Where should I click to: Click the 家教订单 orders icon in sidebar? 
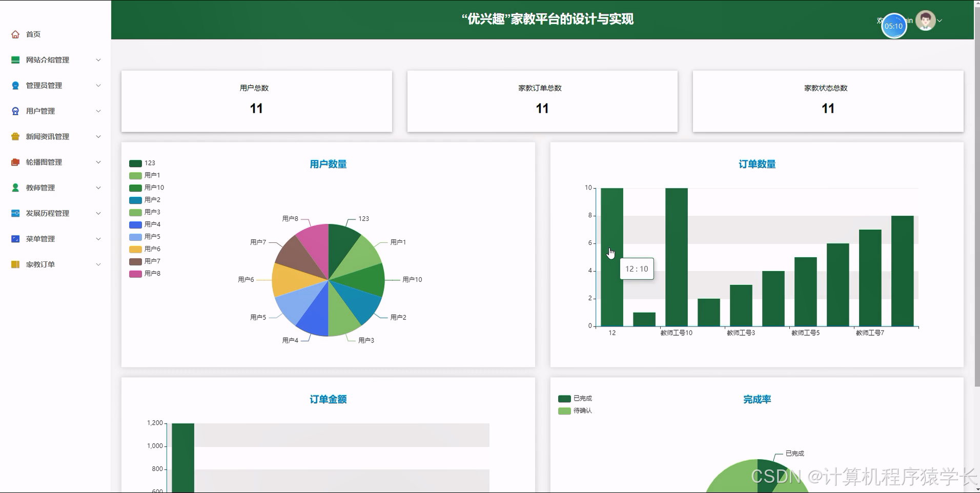coord(14,264)
